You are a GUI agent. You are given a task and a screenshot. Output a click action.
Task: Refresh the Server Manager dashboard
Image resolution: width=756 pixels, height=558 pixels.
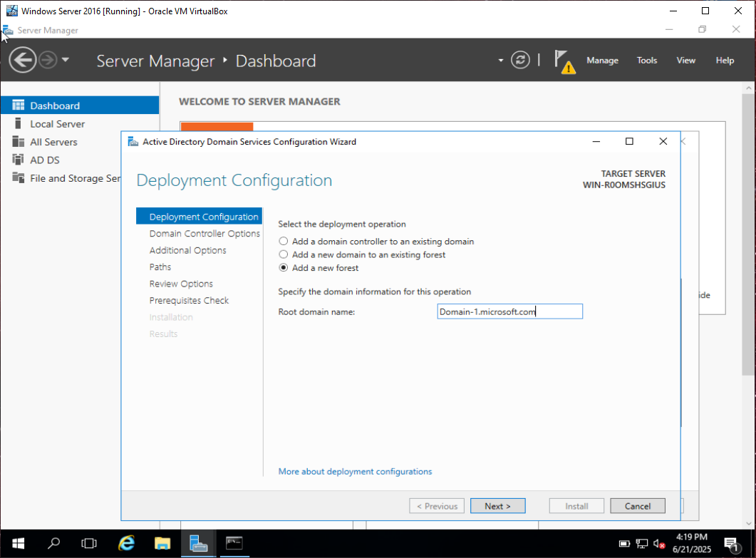click(x=520, y=61)
